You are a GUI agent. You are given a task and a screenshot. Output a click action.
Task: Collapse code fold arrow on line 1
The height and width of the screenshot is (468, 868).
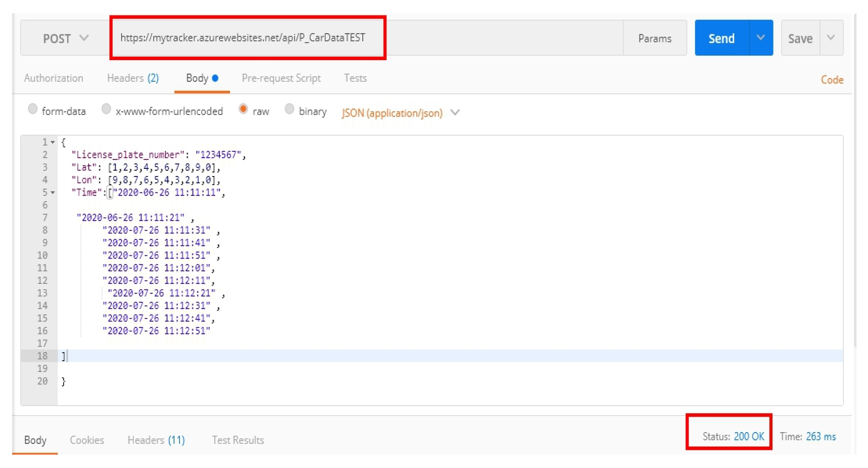pyautogui.click(x=53, y=143)
